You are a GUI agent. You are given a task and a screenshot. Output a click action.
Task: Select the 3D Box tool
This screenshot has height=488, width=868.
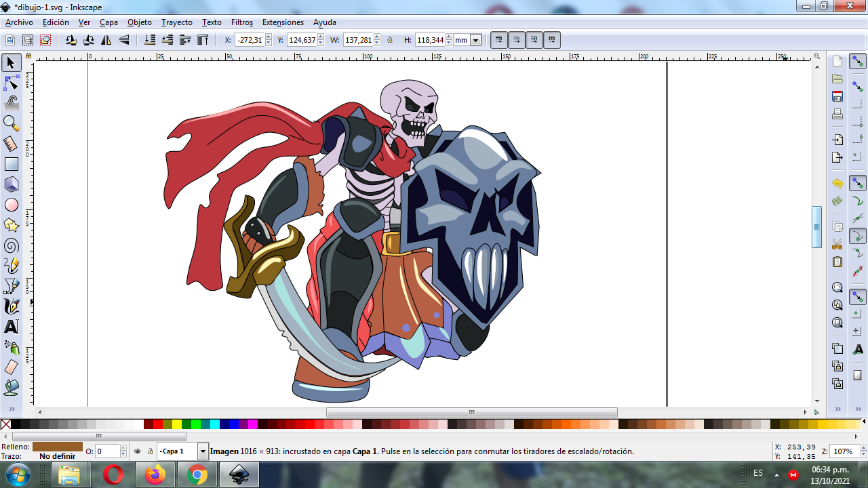pos(11,184)
